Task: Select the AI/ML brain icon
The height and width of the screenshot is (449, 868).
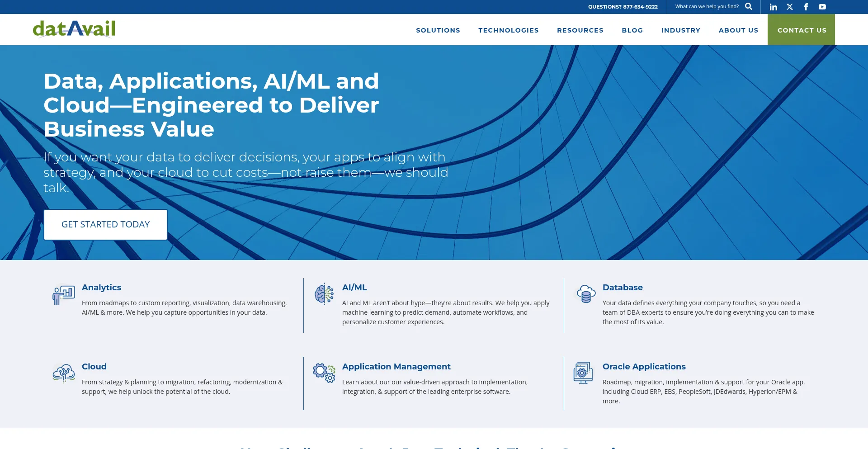Action: (x=324, y=294)
